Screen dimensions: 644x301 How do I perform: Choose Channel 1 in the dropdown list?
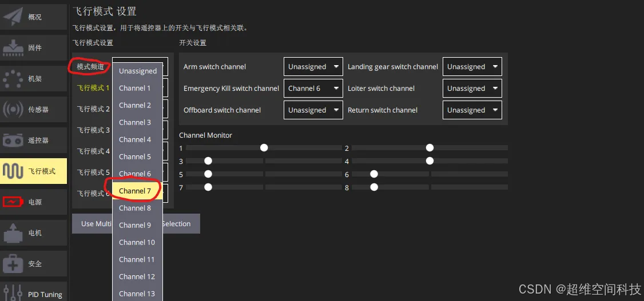coord(138,88)
